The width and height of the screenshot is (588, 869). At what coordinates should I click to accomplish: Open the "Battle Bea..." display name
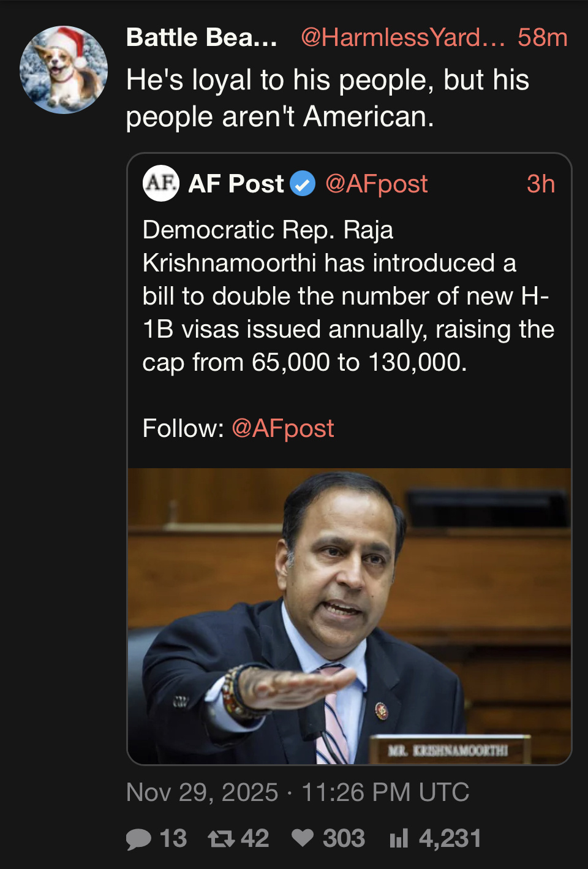pos(202,37)
